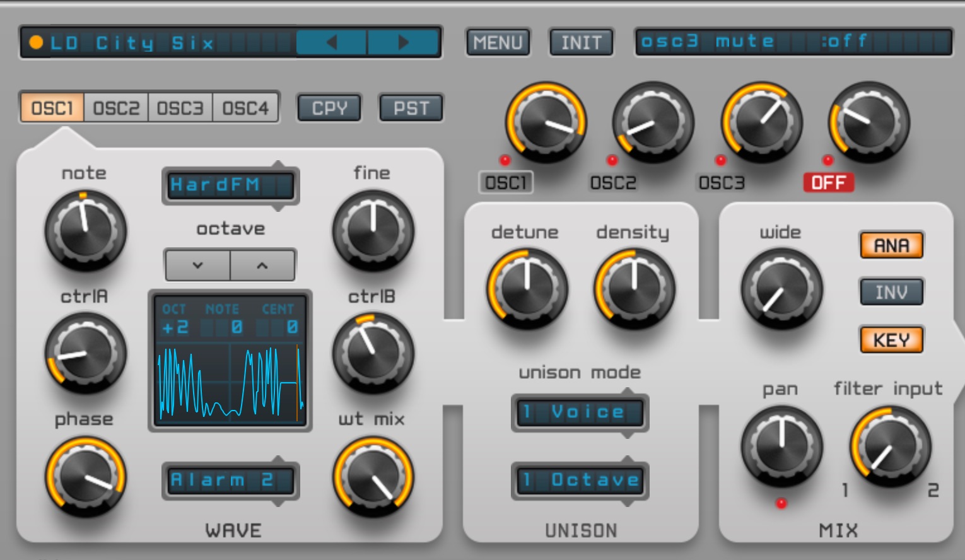
Task: Click the red OFF button
Action: 829,183
